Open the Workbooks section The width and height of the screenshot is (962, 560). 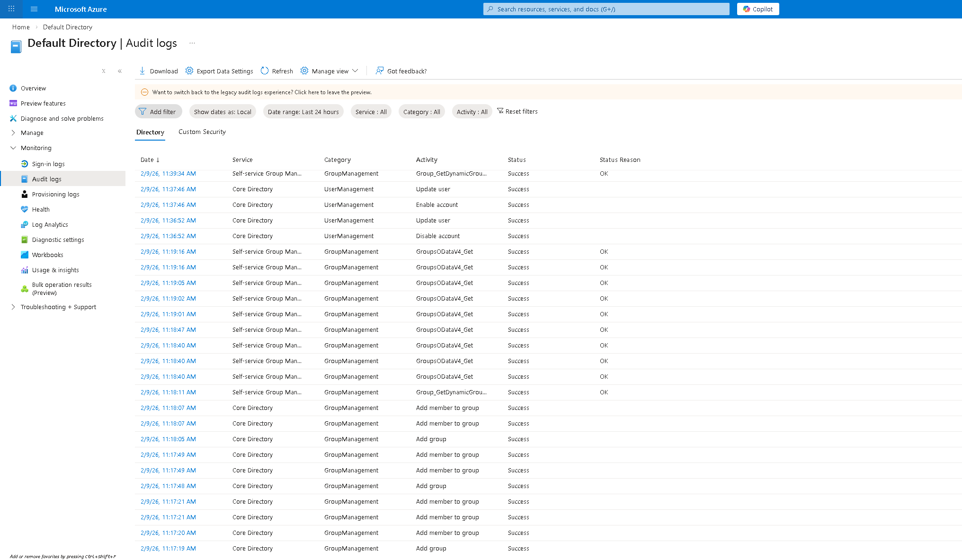[48, 254]
